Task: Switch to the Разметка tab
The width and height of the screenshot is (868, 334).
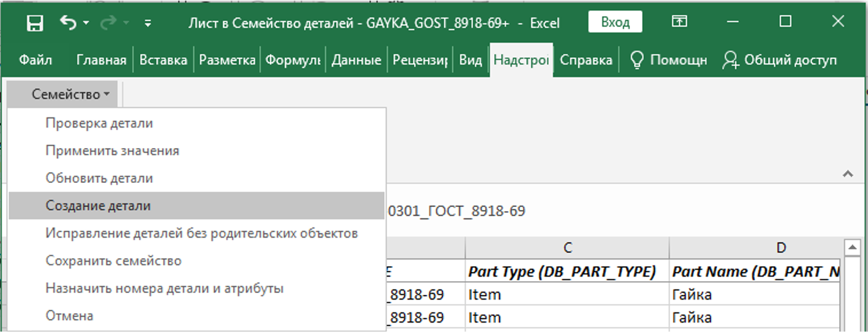Action: tap(227, 60)
